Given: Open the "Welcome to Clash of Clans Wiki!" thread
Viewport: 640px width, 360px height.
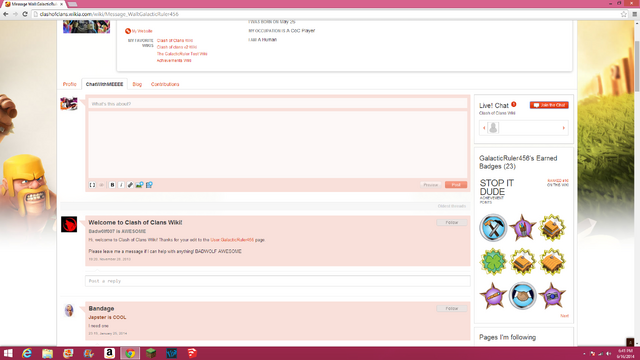Looking at the screenshot, I should [x=136, y=222].
